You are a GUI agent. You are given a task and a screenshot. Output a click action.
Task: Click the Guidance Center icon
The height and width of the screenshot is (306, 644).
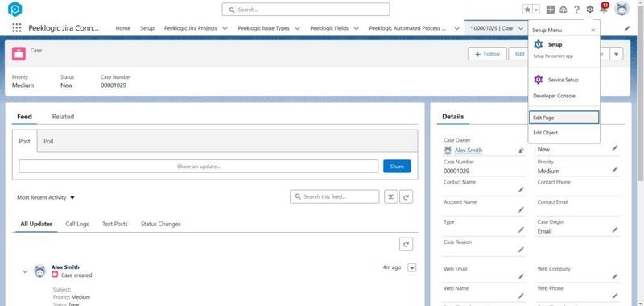563,10
